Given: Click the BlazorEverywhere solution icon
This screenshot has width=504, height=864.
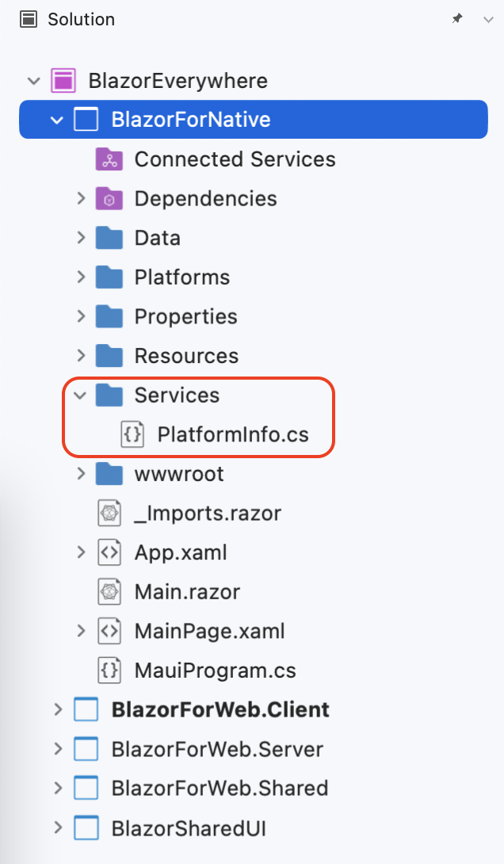Looking at the screenshot, I should [x=63, y=80].
